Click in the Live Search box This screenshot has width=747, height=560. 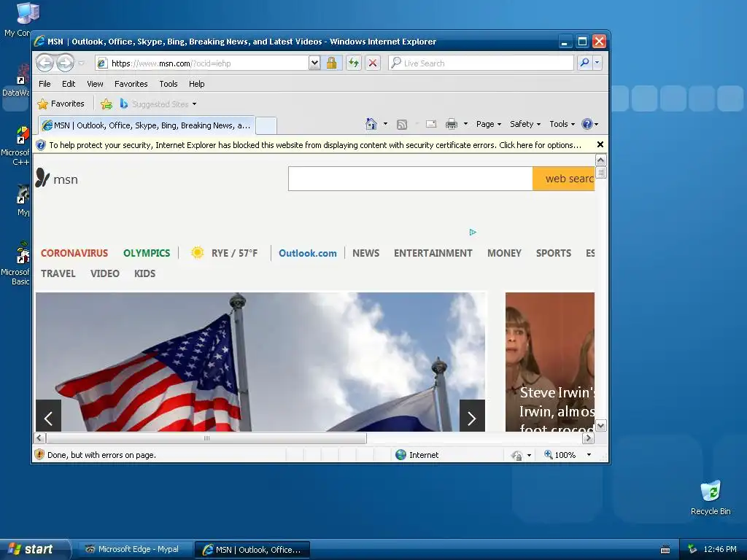tap(481, 63)
